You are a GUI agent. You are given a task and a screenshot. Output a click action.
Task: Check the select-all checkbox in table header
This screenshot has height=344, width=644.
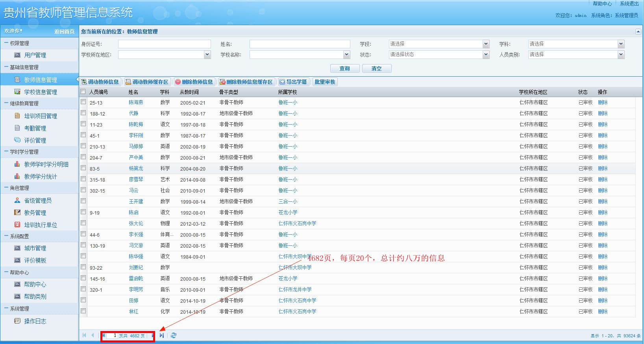[83, 92]
